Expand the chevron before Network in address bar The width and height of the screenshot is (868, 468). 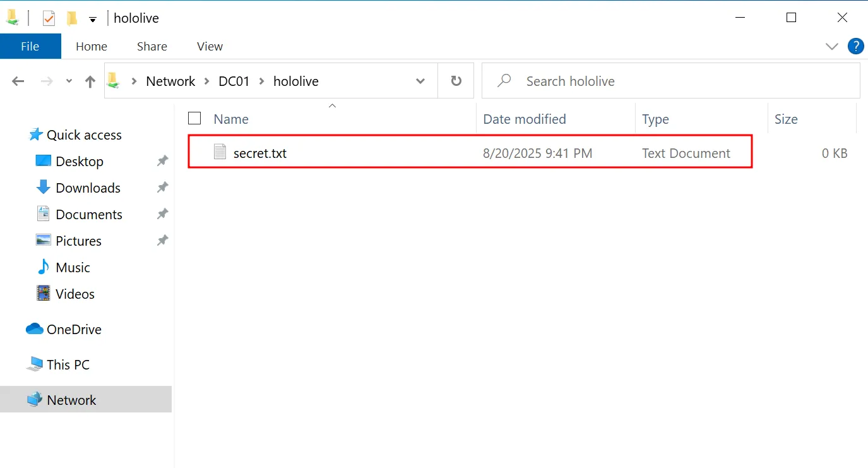(133, 81)
